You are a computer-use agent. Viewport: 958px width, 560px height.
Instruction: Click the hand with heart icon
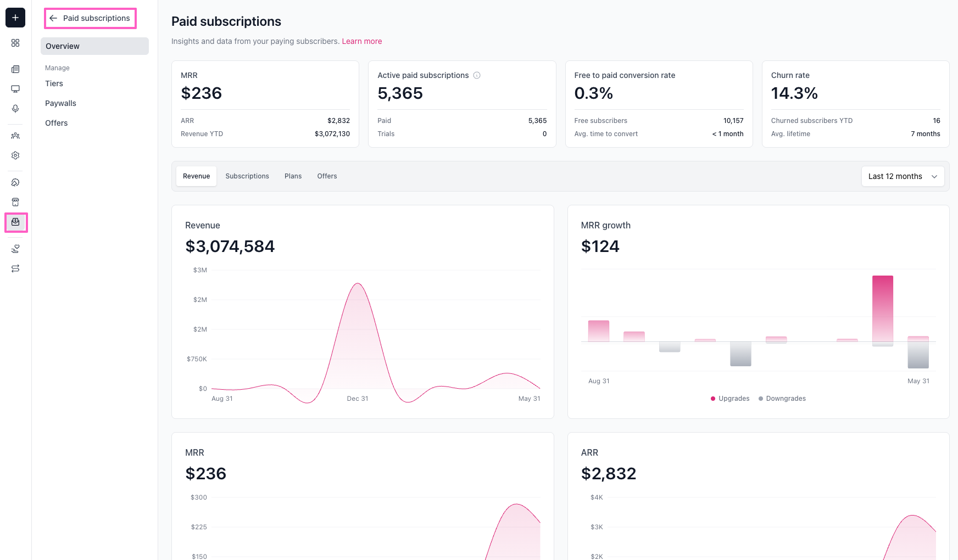15,249
